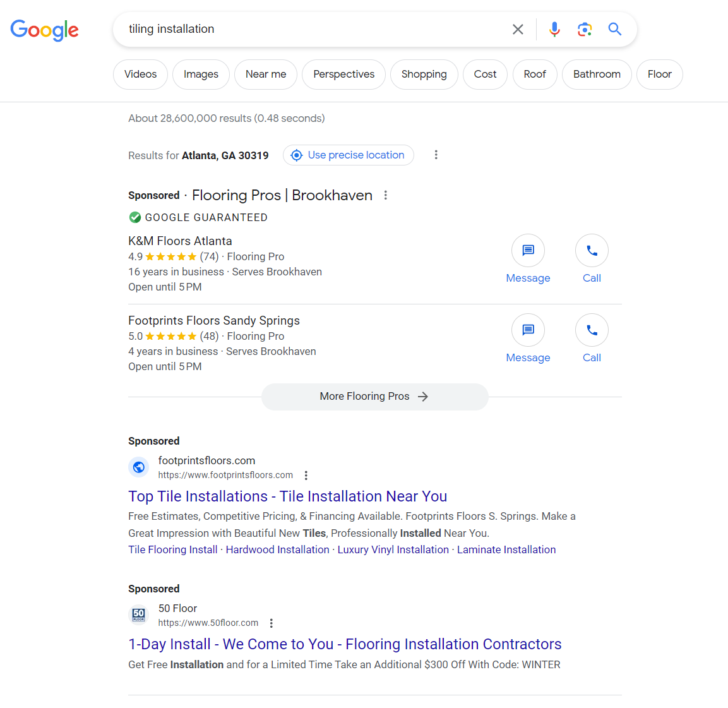Switch to Videos filter tab
The height and width of the screenshot is (708, 728).
[x=140, y=75]
